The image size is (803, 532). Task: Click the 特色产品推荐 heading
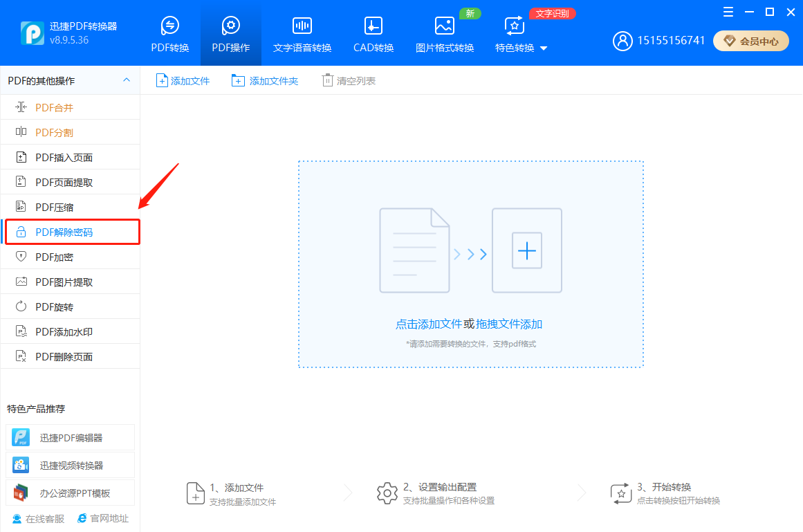(36, 409)
